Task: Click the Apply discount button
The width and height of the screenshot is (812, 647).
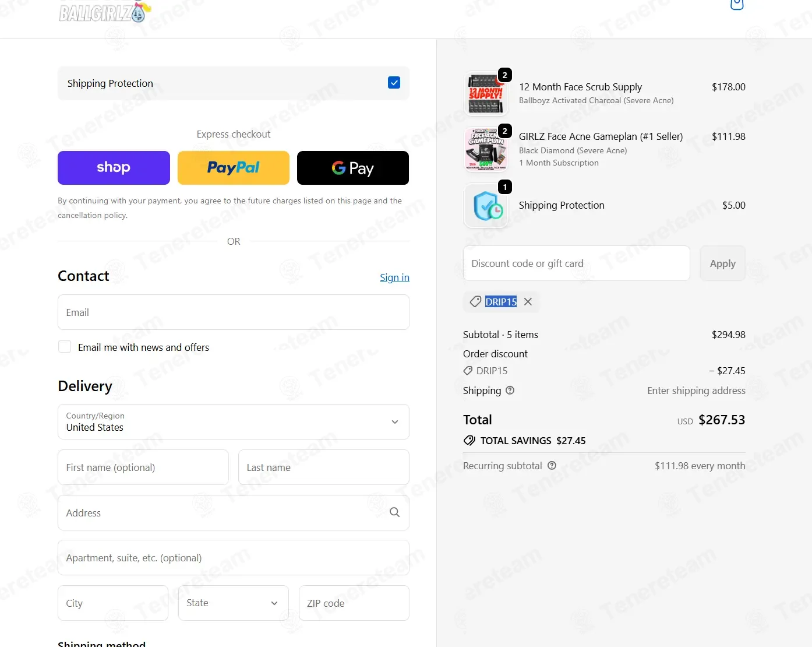Action: click(722, 263)
